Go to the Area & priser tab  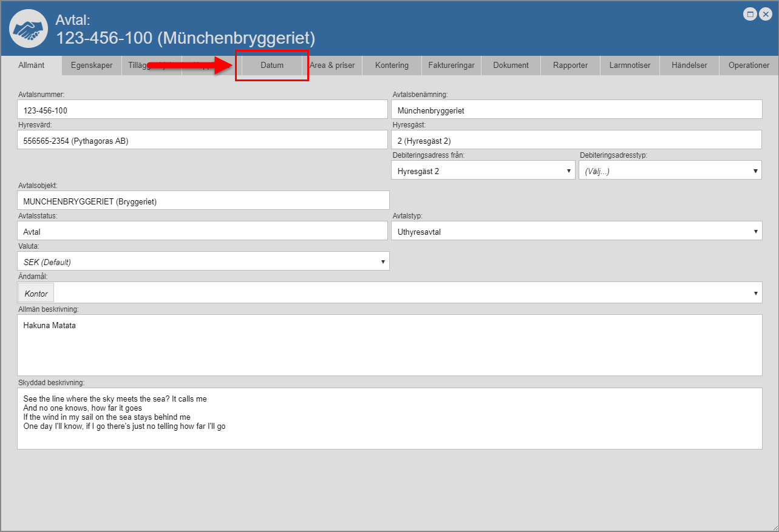(x=333, y=66)
